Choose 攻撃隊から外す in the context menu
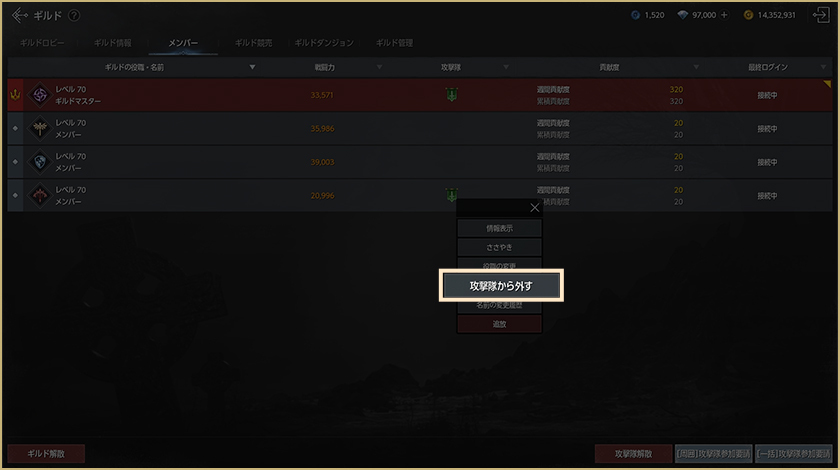The width and height of the screenshot is (840, 470). click(501, 286)
